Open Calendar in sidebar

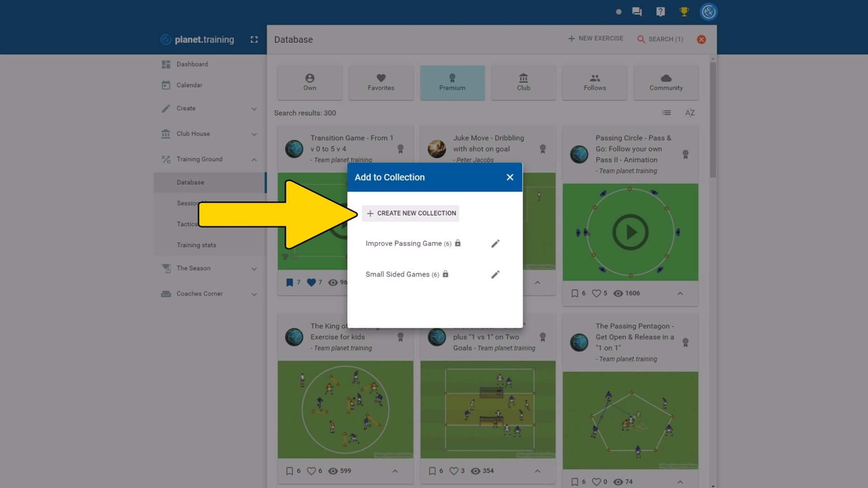tap(210, 85)
